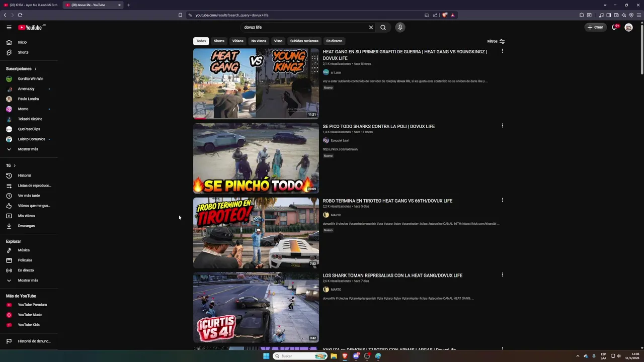Open the HEAT GANG VS YOUNGKINGZ video thumbnail

pos(256,83)
